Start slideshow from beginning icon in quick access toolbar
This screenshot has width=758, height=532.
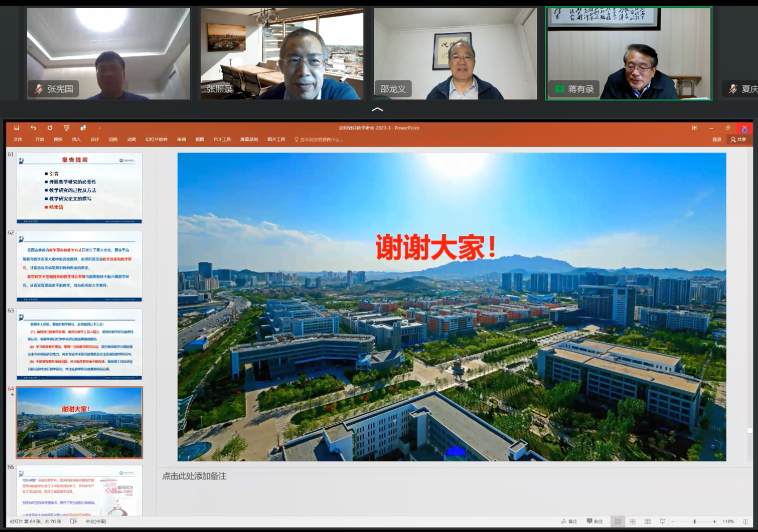pos(66,128)
